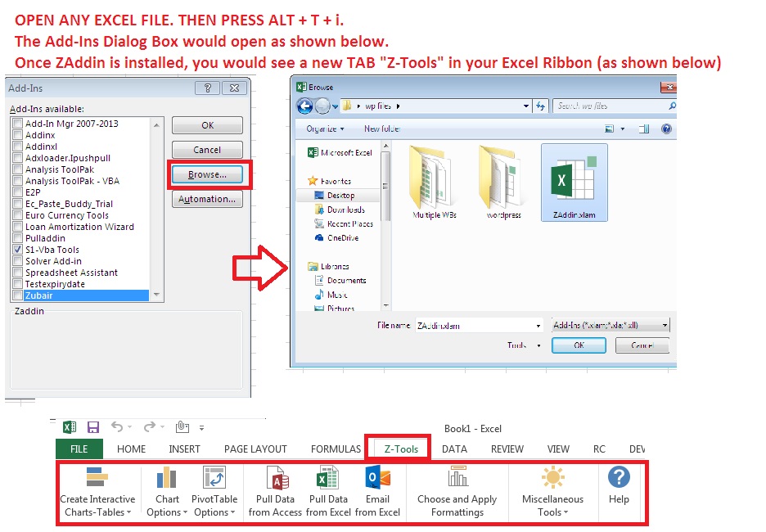This screenshot has height=532, width=766.
Task: Click Pull Data from Excel
Action: pos(328,491)
